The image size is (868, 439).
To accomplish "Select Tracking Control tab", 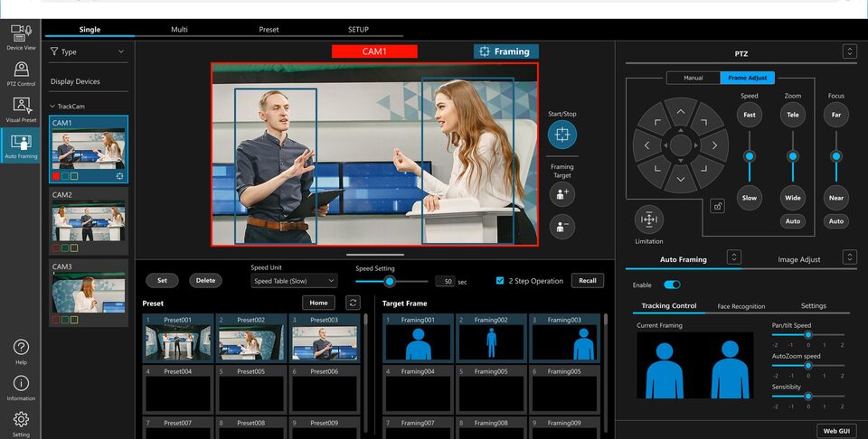I will pos(669,305).
